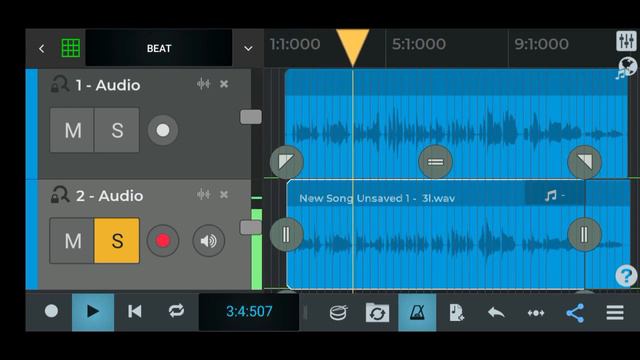Arm recording on track 1 Audio

163,130
